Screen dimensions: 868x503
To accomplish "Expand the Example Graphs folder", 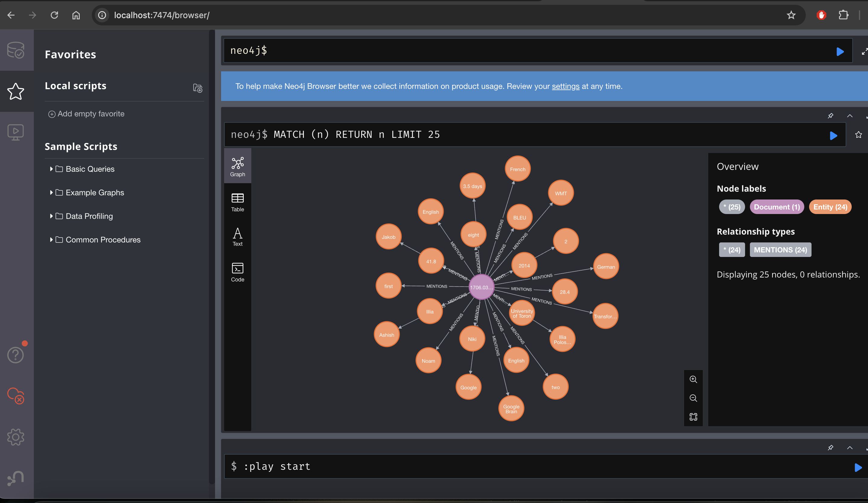I will (x=94, y=192).
